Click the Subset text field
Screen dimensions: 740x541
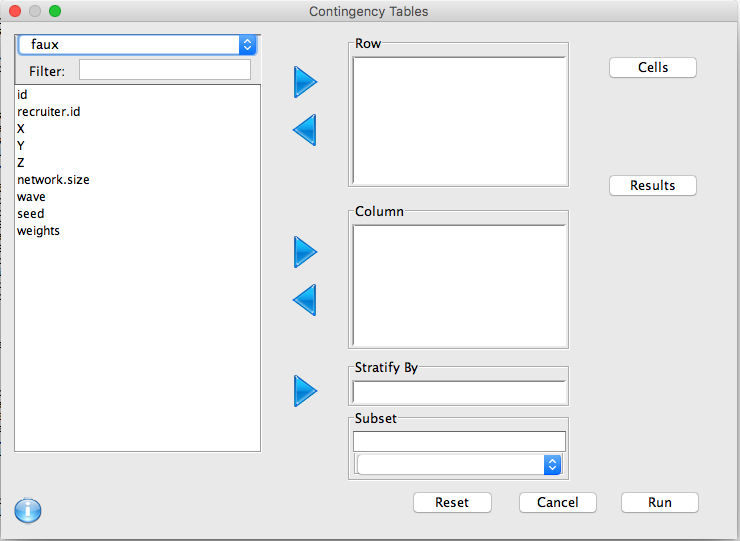coord(459,441)
